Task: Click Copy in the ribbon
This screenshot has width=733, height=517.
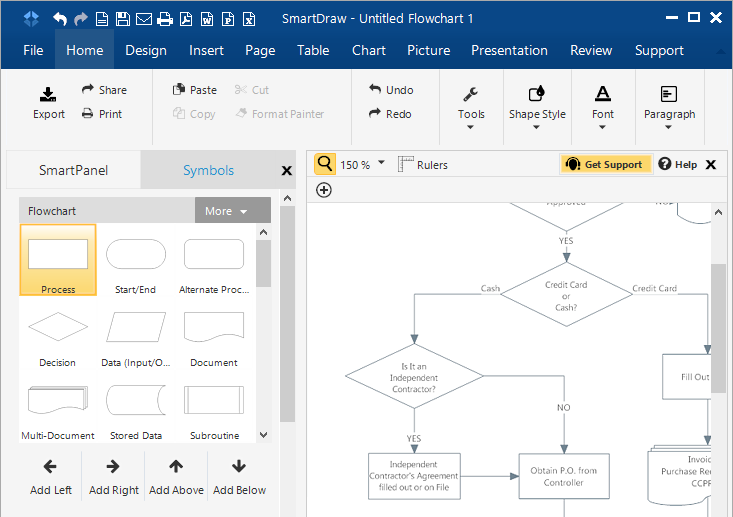Action: point(194,114)
